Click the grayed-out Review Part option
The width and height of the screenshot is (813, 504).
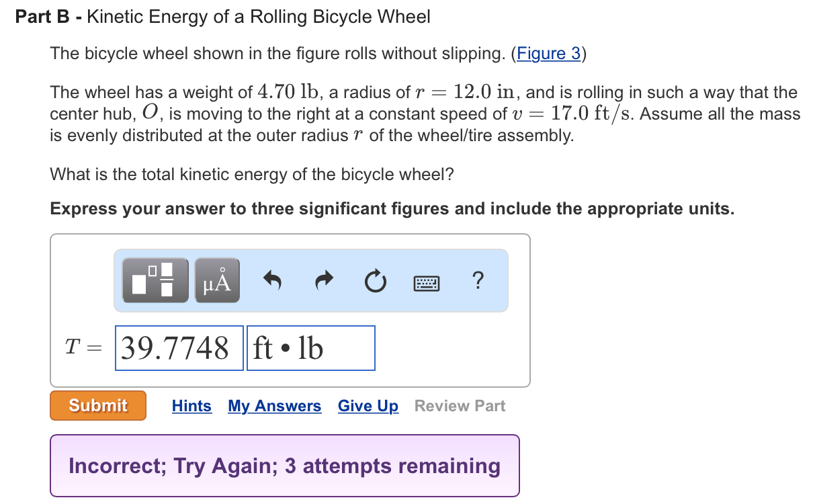(459, 406)
